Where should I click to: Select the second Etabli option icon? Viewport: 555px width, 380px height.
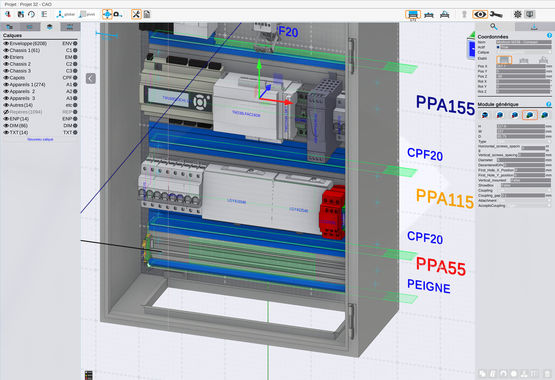523,60
